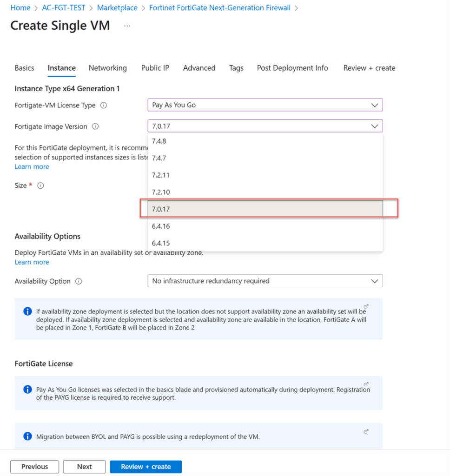Click info icon next to Fortigate Image Version
450x476 pixels.
click(95, 126)
